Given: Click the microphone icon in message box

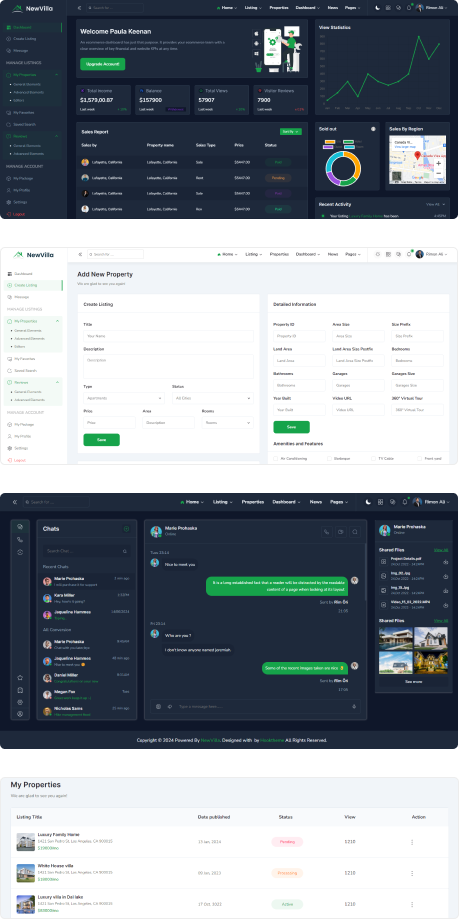Looking at the screenshot, I should (x=354, y=706).
